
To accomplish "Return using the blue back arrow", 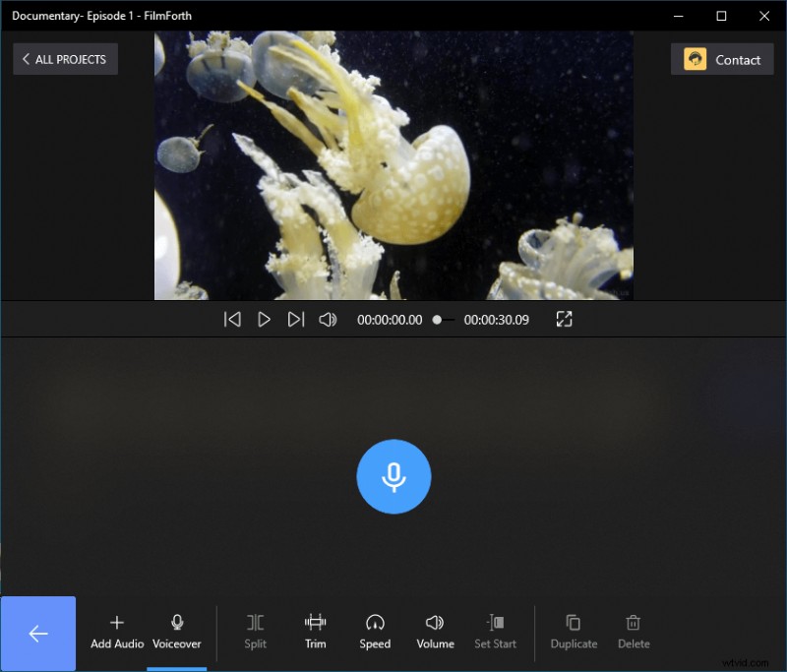I will (38, 634).
